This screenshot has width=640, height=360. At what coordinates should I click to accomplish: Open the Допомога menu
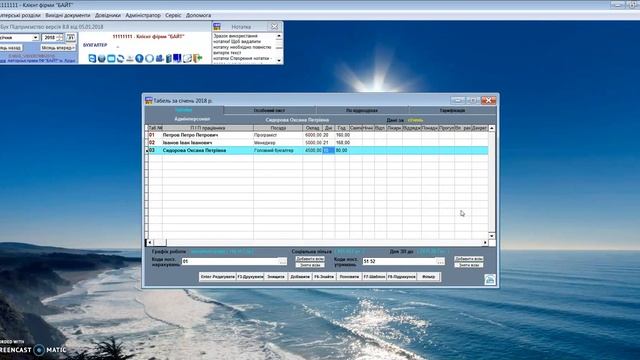click(198, 15)
